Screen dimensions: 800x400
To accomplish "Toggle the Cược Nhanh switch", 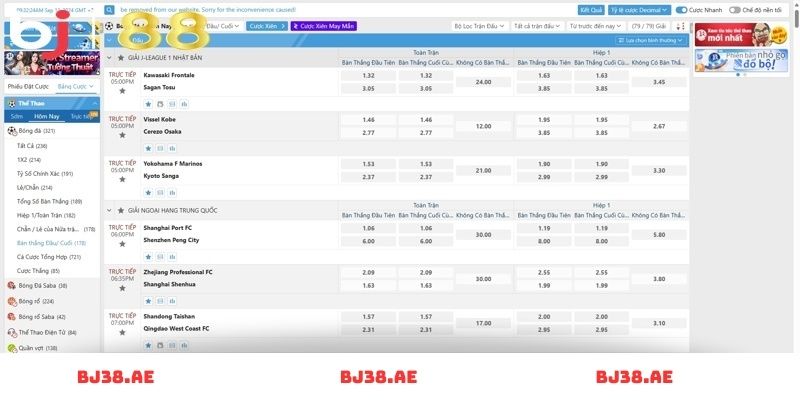I will tap(681, 10).
